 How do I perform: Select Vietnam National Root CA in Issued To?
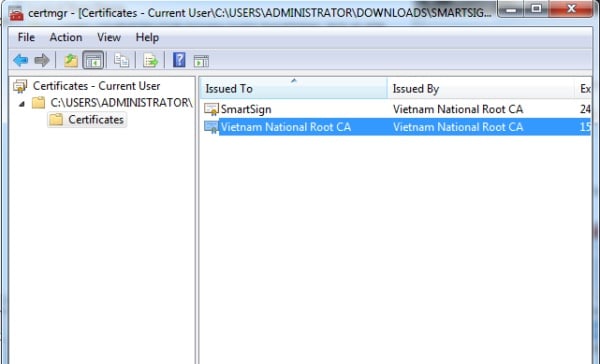[x=286, y=127]
